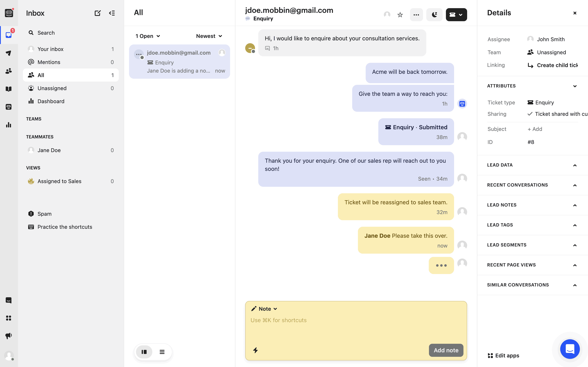Toggle the Ticket shared with customer checkmark
The width and height of the screenshot is (588, 367).
(x=530, y=114)
